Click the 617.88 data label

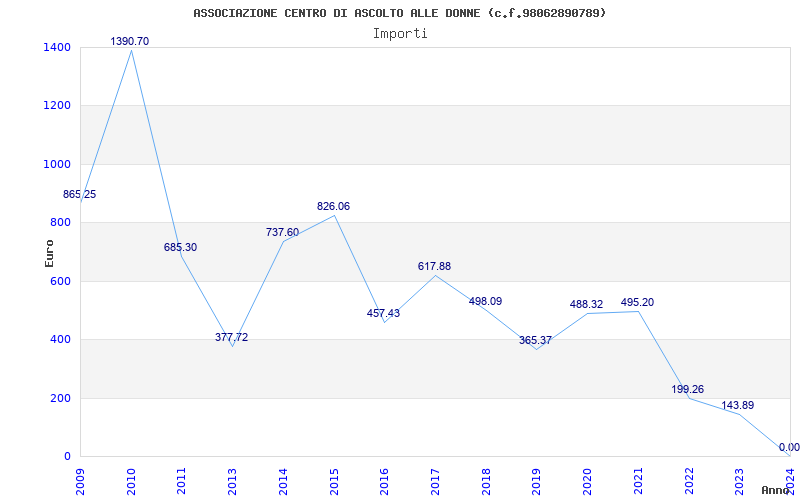[x=434, y=266]
